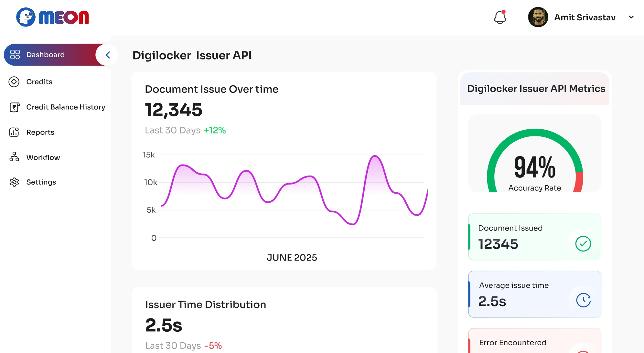Click the Document Issued label
The height and width of the screenshot is (353, 644).
point(510,228)
